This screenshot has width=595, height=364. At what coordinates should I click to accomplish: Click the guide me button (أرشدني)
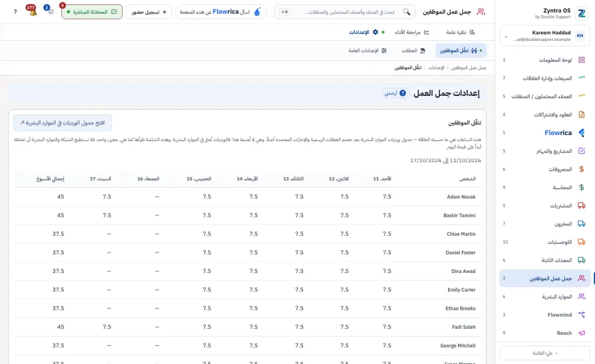[x=396, y=93]
